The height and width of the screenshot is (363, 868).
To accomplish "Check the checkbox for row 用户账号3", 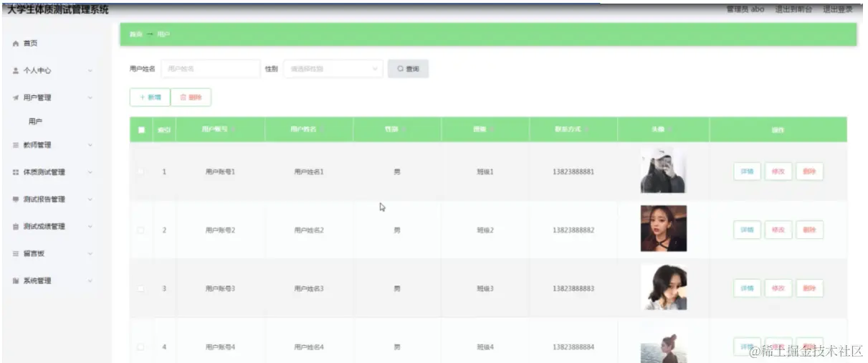I will tap(141, 288).
